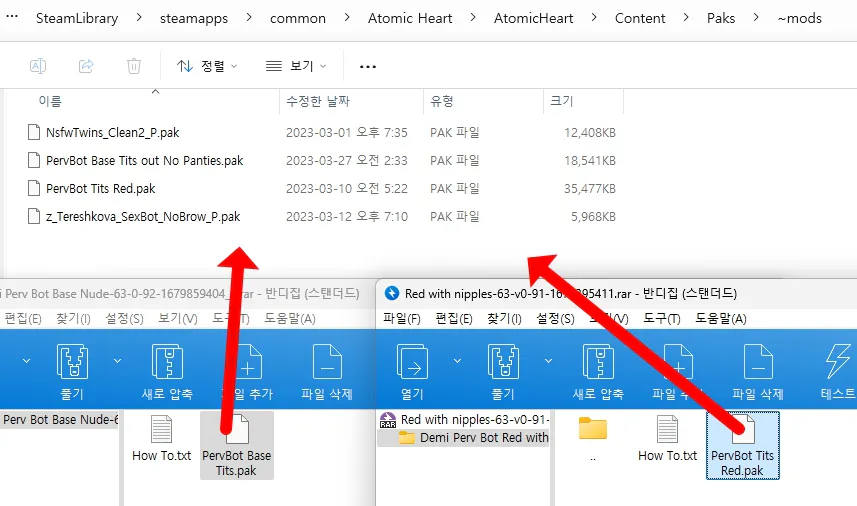Click 열기 (Open) icon in right Bandizip window
This screenshot has width=857, height=506.
coord(412,369)
